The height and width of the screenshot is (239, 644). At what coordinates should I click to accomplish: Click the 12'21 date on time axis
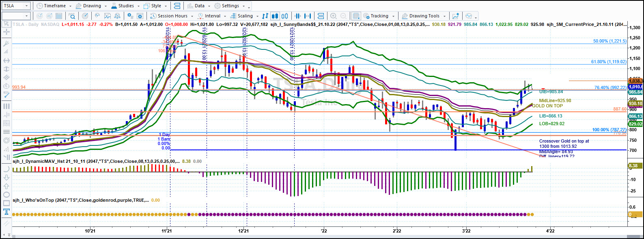(243, 231)
